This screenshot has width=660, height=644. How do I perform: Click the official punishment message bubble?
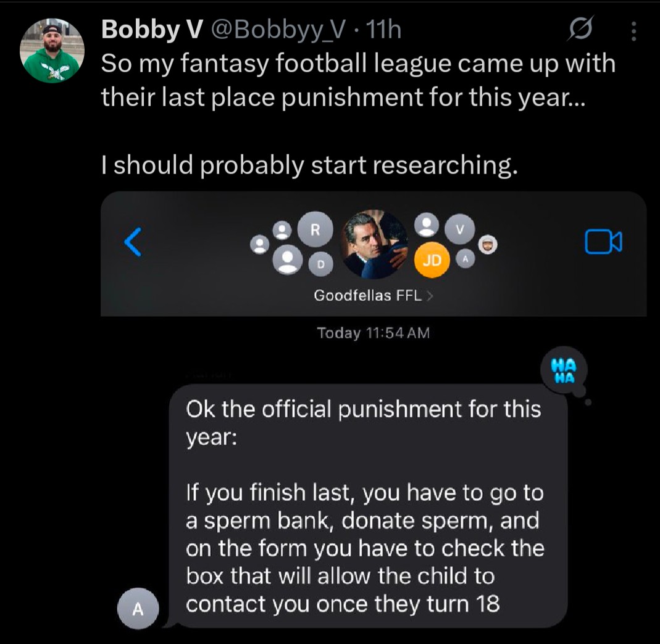pos(368,505)
